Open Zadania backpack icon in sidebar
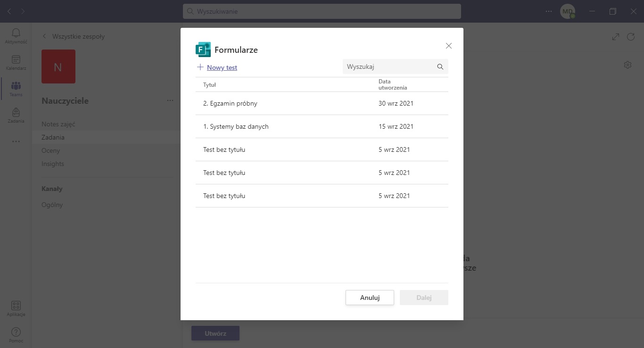The height and width of the screenshot is (348, 644). pyautogui.click(x=16, y=113)
